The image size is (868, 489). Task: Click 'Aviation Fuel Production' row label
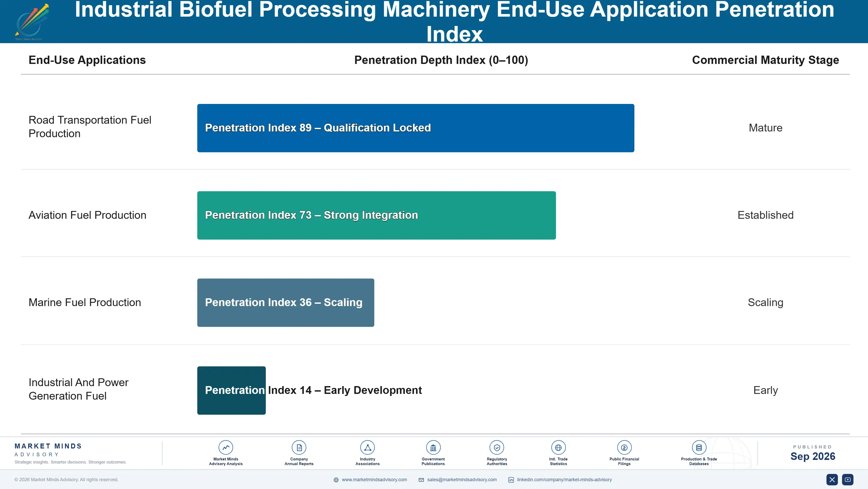(x=87, y=215)
